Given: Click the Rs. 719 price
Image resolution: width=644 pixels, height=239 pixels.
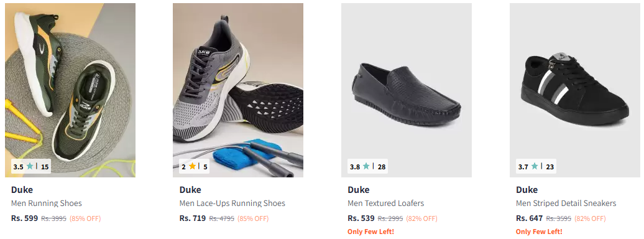Looking at the screenshot, I should click(193, 218).
